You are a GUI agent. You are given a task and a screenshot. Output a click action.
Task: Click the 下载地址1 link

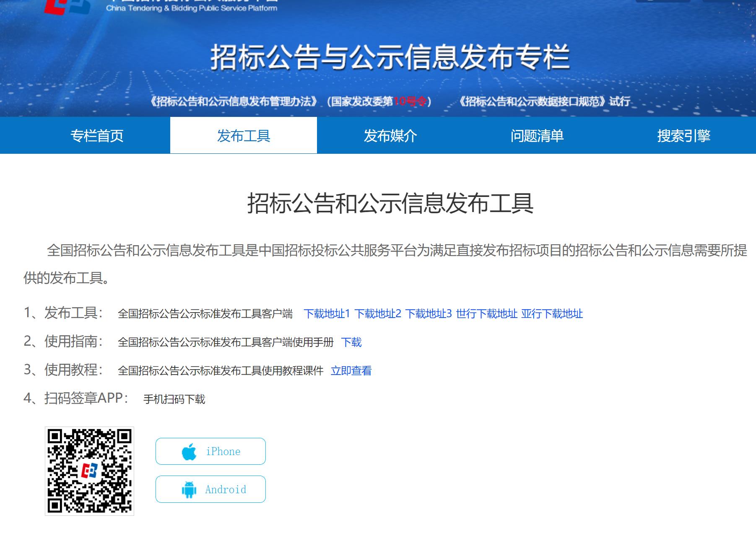point(327,314)
